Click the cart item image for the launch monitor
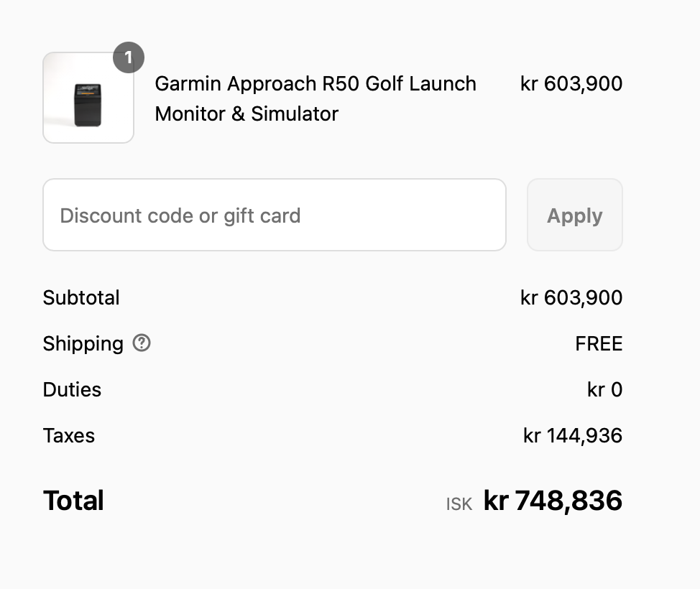The width and height of the screenshot is (700, 589). (88, 98)
